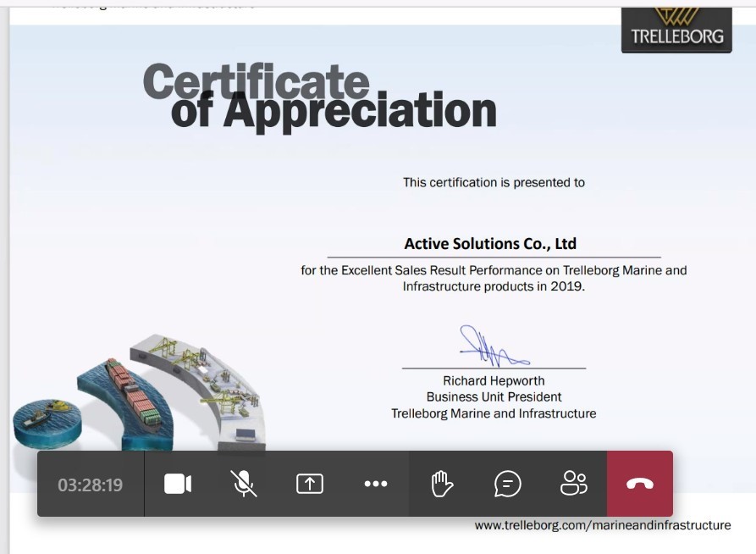
Task: Click the call duration timer 03:28:19
Action: tap(90, 485)
